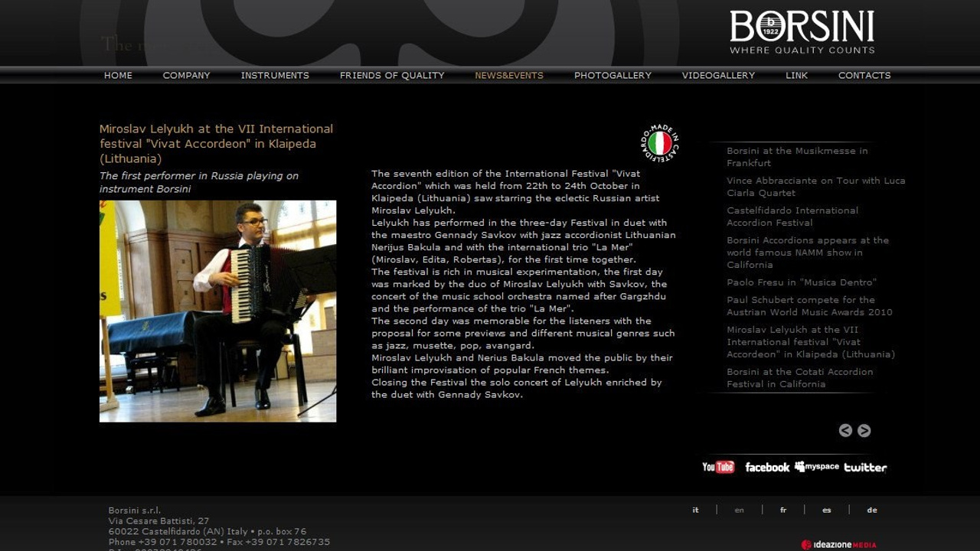The image size is (980, 551).
Task: Open the Myspace social icon
Action: point(817,466)
